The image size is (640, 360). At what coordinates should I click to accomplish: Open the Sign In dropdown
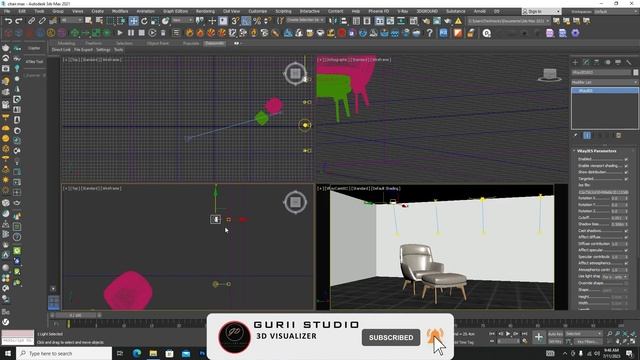pos(541,11)
